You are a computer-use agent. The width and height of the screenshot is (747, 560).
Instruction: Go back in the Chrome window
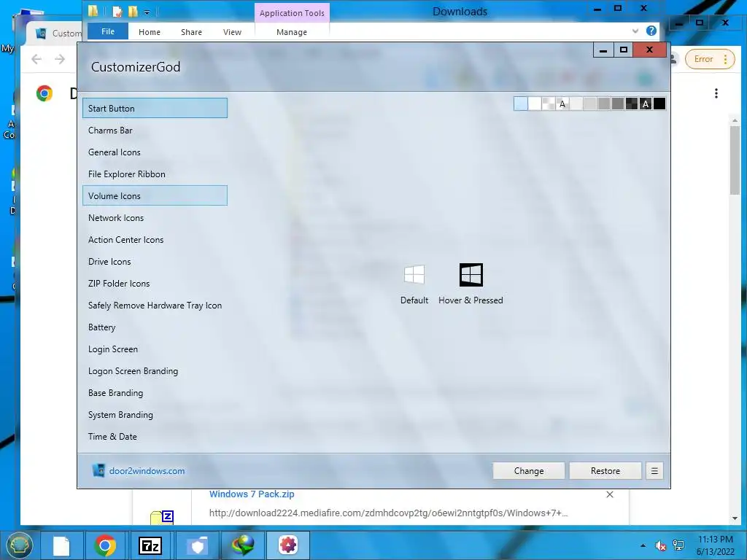pyautogui.click(x=36, y=59)
